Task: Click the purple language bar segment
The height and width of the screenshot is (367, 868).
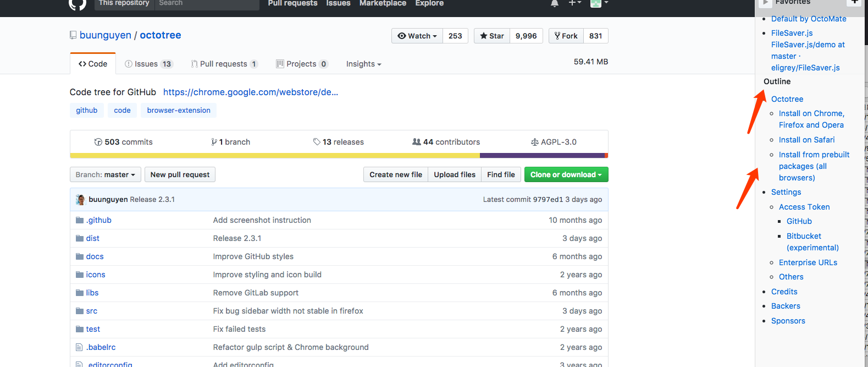Action: point(542,156)
